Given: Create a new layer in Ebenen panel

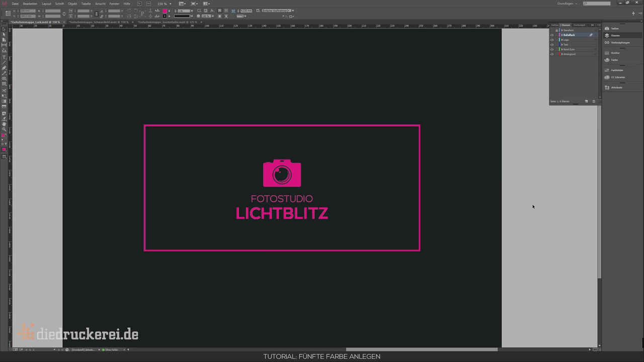Looking at the screenshot, I should tap(586, 102).
